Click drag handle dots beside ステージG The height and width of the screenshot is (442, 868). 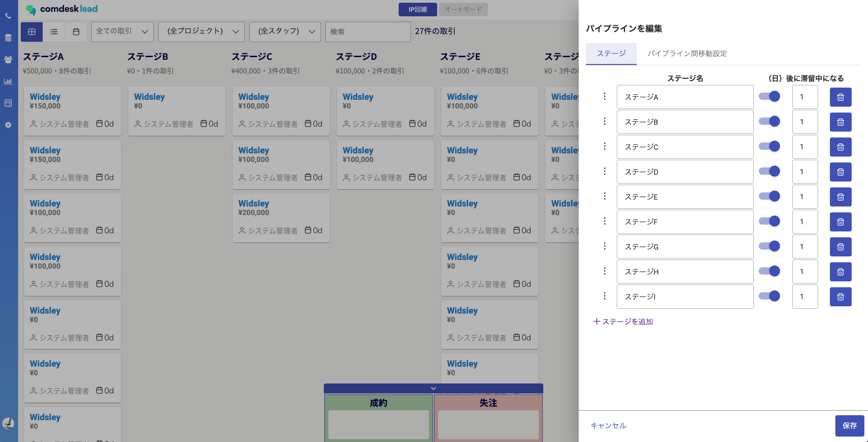click(605, 246)
